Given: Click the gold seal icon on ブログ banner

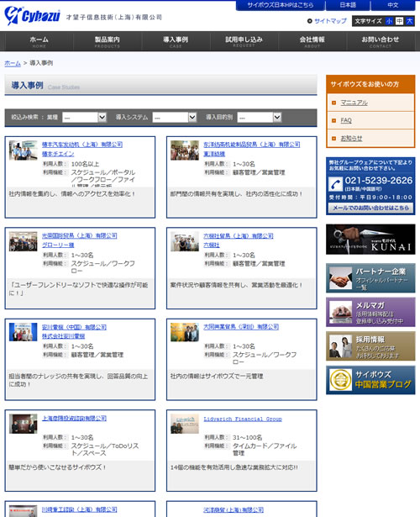Looking at the screenshot, I should 340,380.
